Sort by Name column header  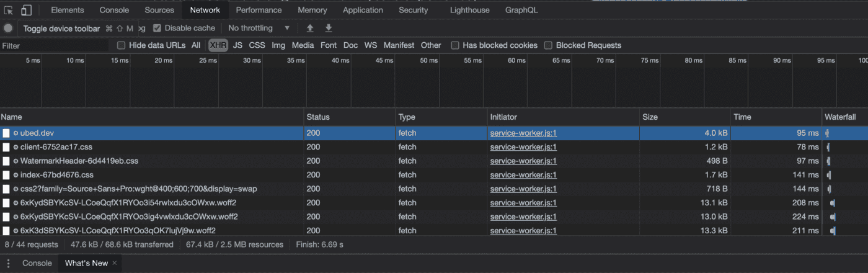tap(152, 117)
